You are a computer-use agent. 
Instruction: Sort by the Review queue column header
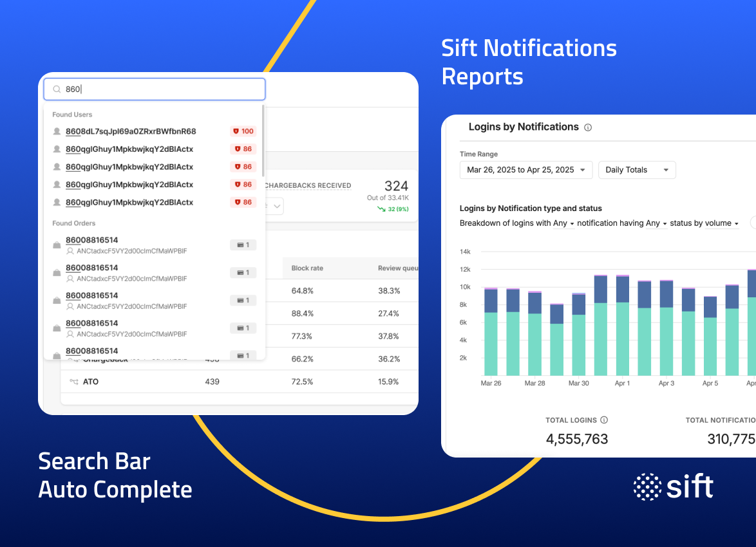point(398,268)
